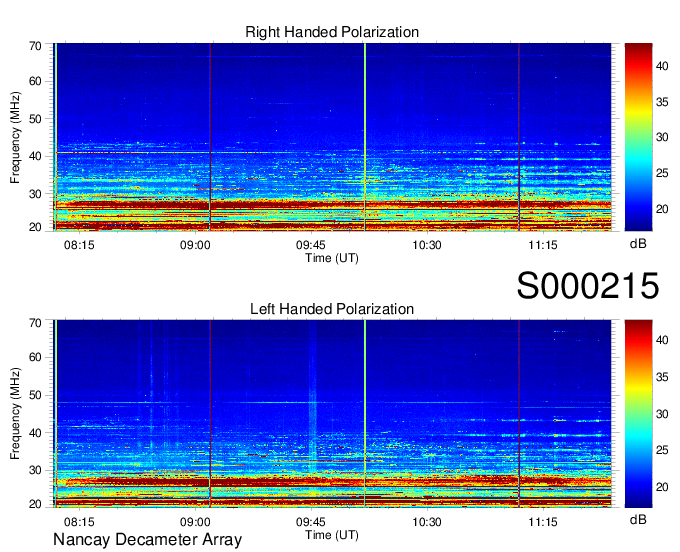The image size is (680, 552).
Task: Click the Right Handed plot's color bar
Action: tap(638, 137)
